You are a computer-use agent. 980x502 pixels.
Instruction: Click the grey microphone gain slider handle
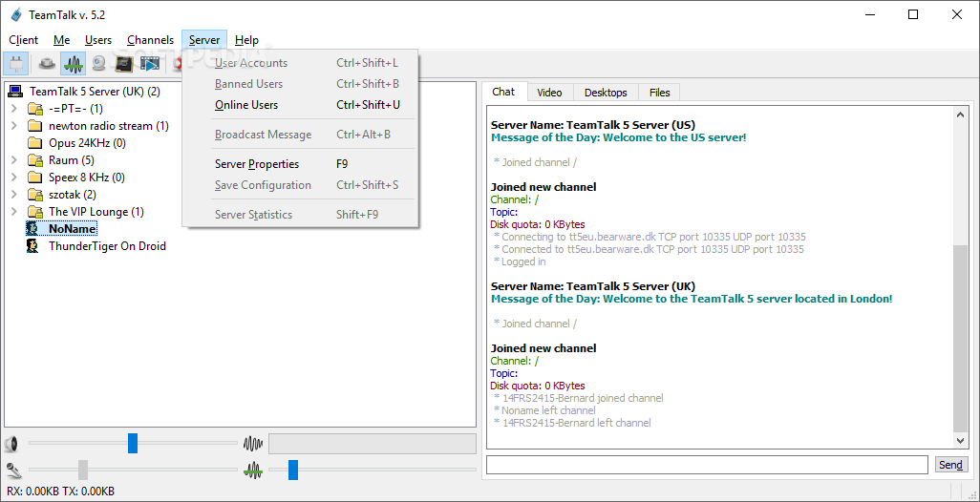[83, 470]
